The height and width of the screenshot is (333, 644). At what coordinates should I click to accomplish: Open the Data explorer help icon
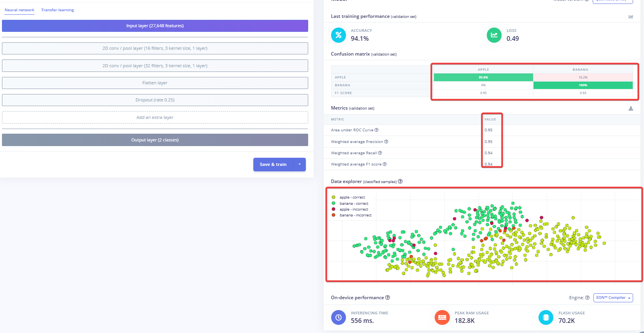(x=400, y=181)
